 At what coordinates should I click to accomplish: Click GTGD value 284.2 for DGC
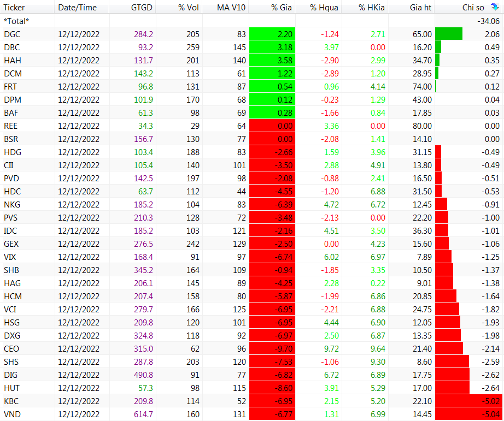(x=143, y=34)
